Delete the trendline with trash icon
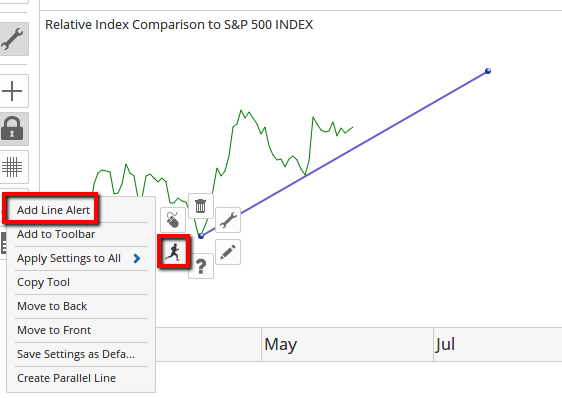The image size is (562, 398). pos(201,206)
